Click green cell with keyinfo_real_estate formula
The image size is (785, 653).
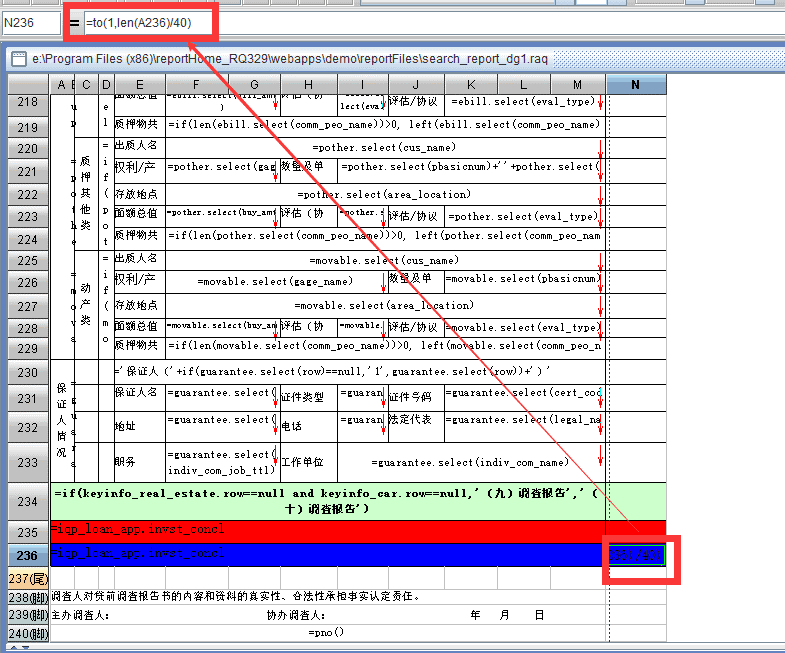327,501
